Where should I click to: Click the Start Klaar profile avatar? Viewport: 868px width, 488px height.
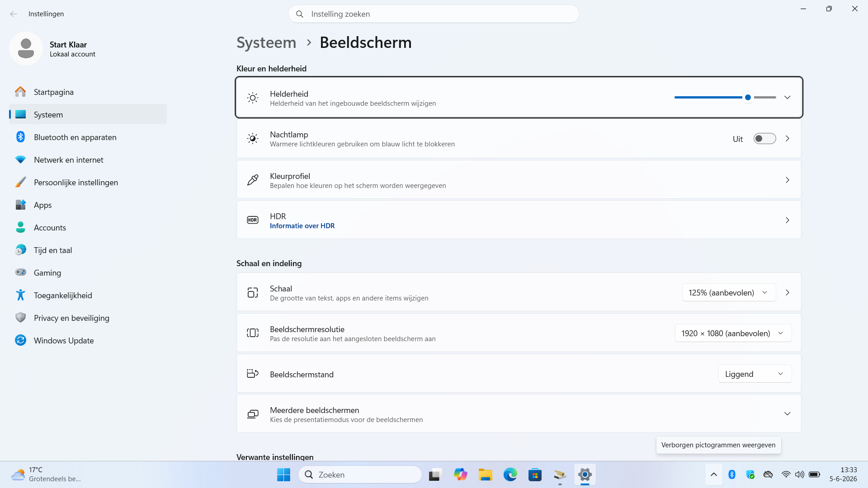[x=26, y=48]
